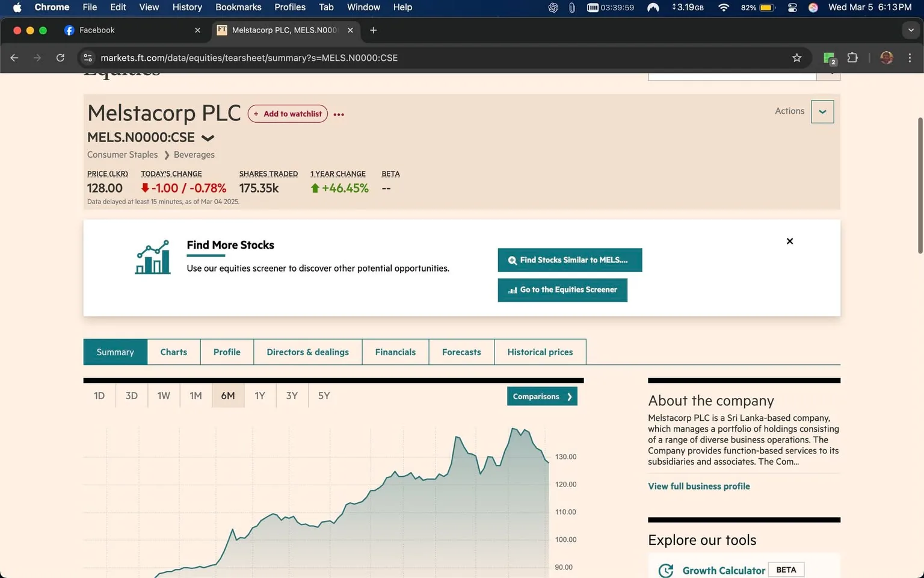This screenshot has width=924, height=578.
Task: Click the site information icon in address bar
Action: click(88, 58)
